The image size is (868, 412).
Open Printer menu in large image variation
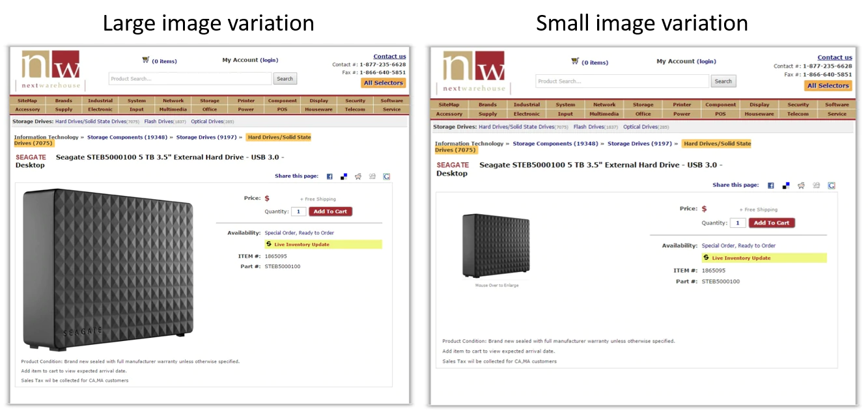tap(246, 101)
